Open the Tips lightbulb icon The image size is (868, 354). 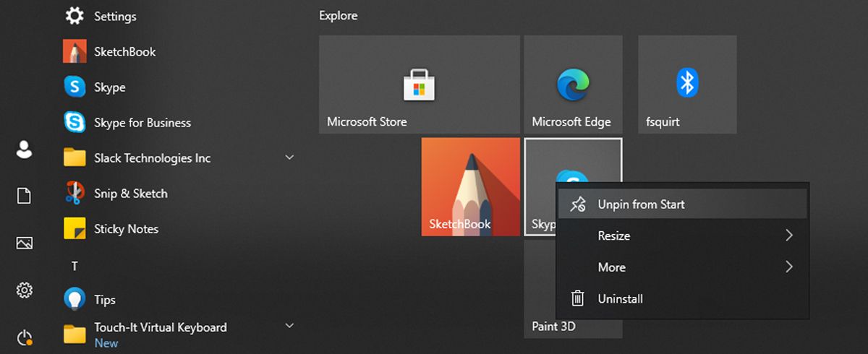(x=75, y=298)
